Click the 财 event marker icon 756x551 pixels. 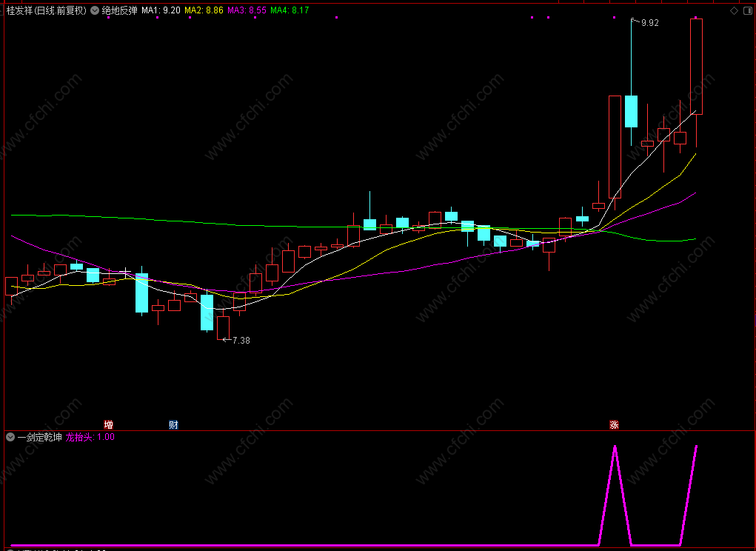[x=173, y=424]
